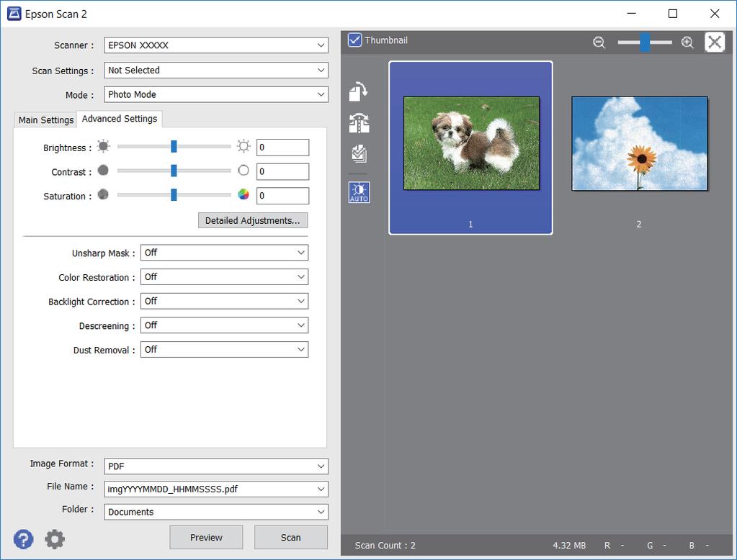Click the Contrast value field

click(282, 171)
